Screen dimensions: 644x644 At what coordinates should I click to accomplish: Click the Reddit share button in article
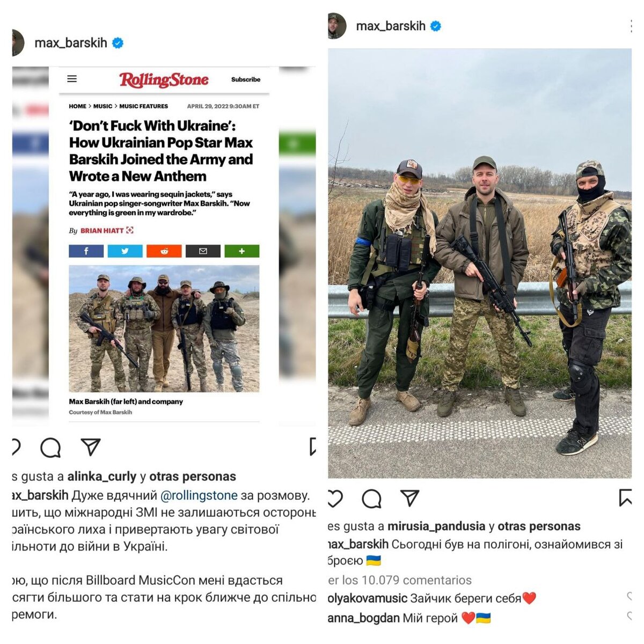(164, 251)
